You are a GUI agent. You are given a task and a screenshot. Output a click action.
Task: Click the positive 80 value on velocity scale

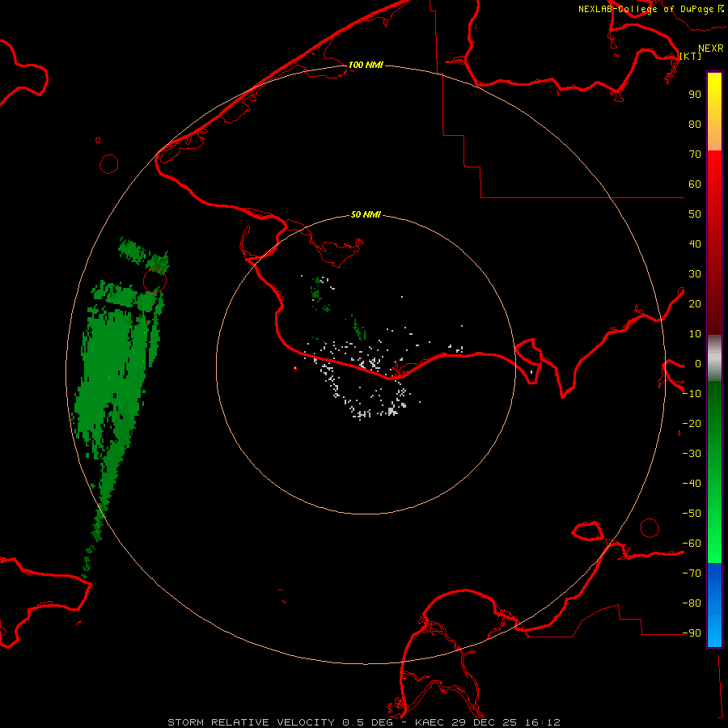pos(695,124)
